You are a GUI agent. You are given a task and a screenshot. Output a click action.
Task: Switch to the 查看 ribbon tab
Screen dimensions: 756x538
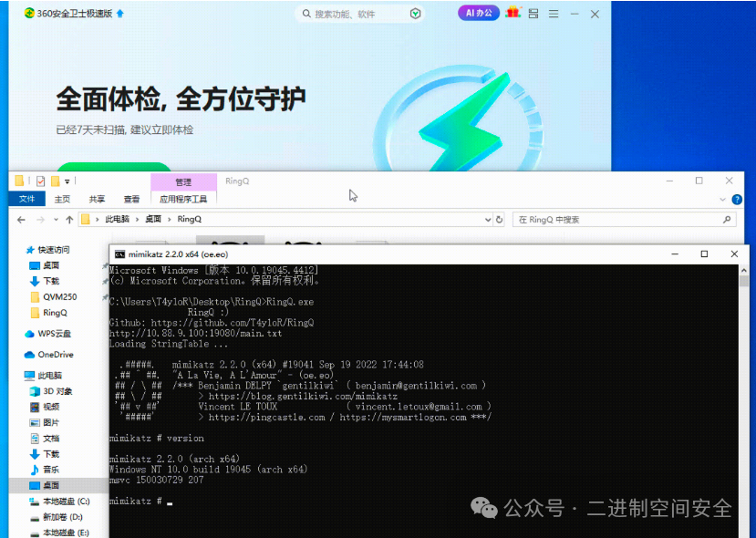click(131, 199)
